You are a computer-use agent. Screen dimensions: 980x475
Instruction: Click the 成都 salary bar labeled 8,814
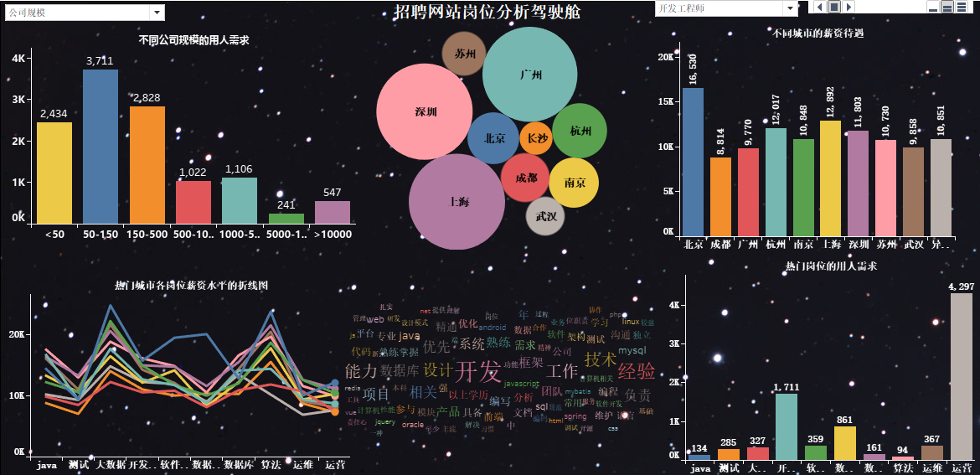pyautogui.click(x=720, y=197)
